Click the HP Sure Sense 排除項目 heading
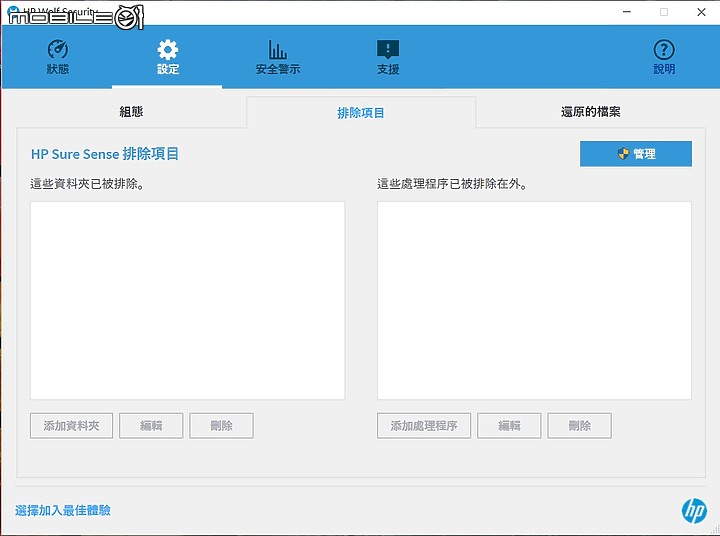This screenshot has height=536, width=720. tap(105, 154)
